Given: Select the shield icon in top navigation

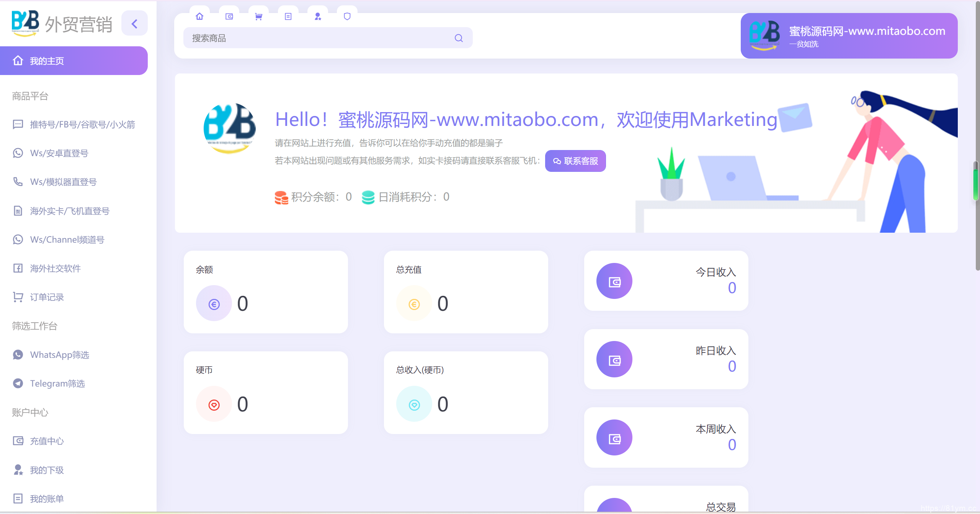Looking at the screenshot, I should coord(347,16).
